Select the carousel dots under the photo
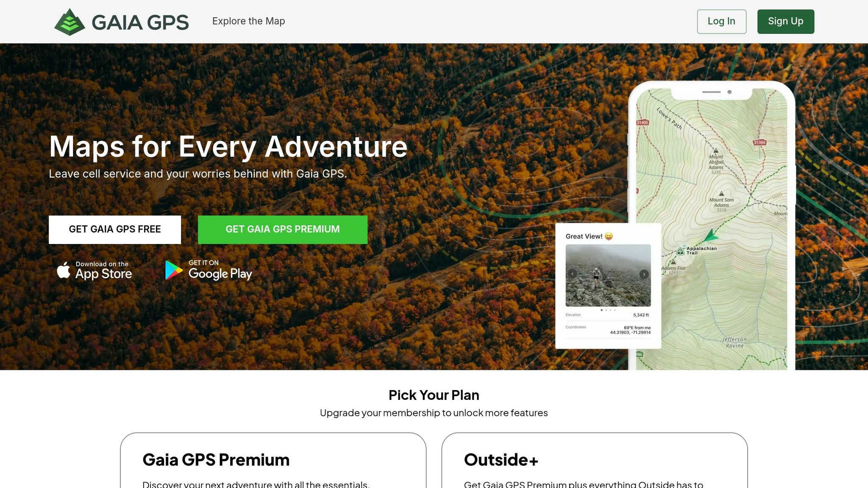 tap(608, 310)
